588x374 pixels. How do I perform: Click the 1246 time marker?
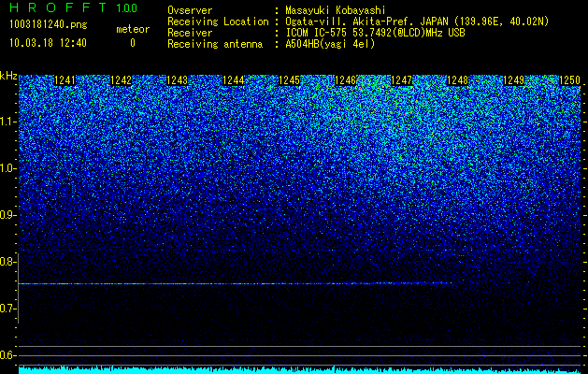click(x=345, y=80)
